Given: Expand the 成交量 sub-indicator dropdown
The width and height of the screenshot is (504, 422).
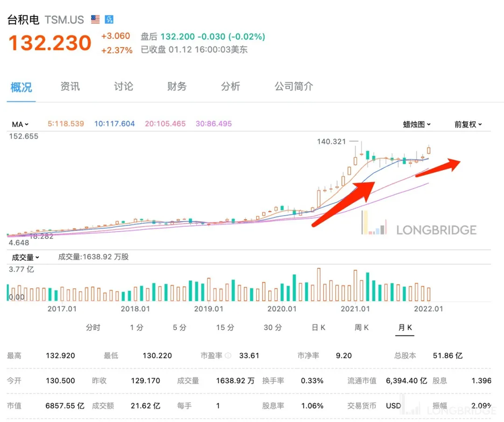Looking at the screenshot, I should [x=25, y=257].
